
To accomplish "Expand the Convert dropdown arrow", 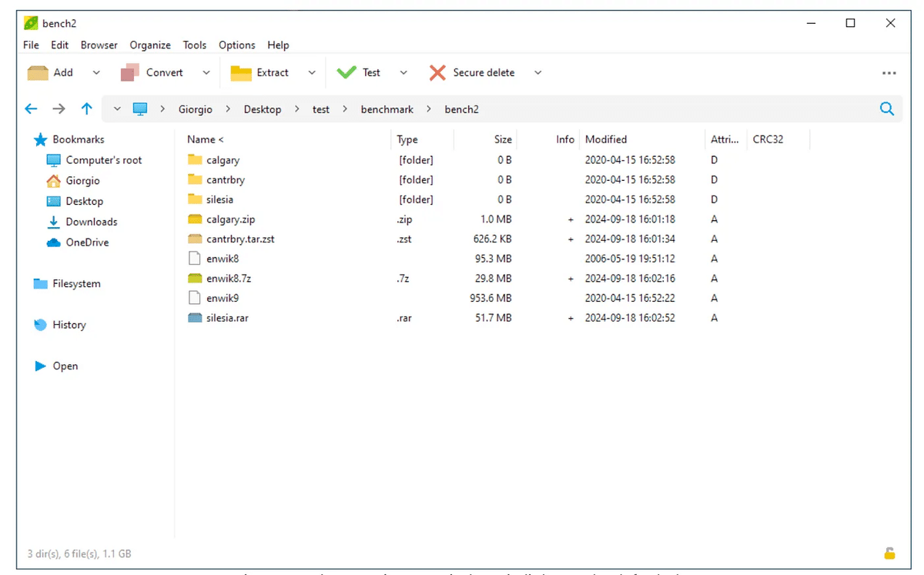I will pos(206,73).
